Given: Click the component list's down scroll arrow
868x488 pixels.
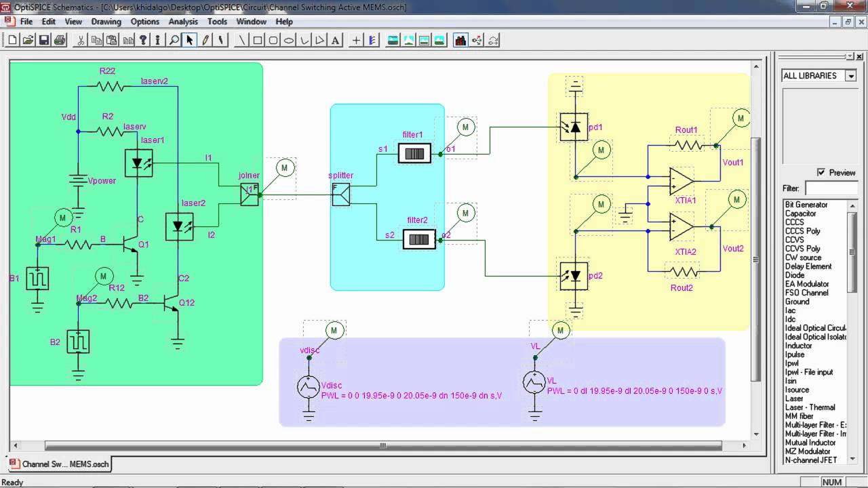Looking at the screenshot, I should point(853,460).
